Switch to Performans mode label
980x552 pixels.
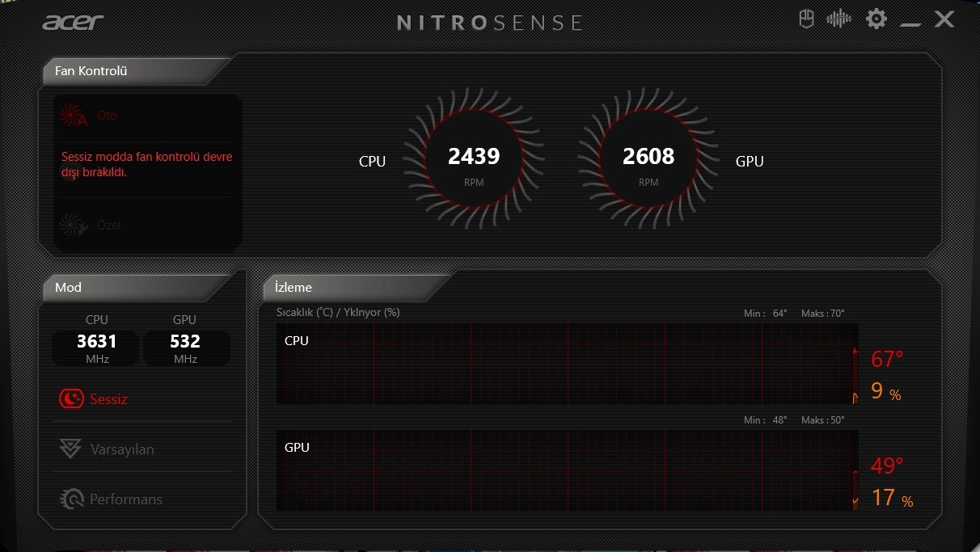click(126, 499)
